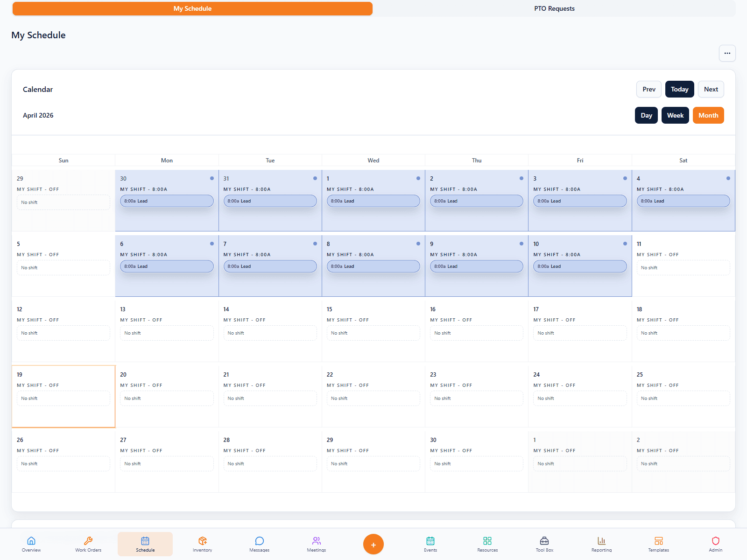Open the three-dot options menu

click(727, 53)
